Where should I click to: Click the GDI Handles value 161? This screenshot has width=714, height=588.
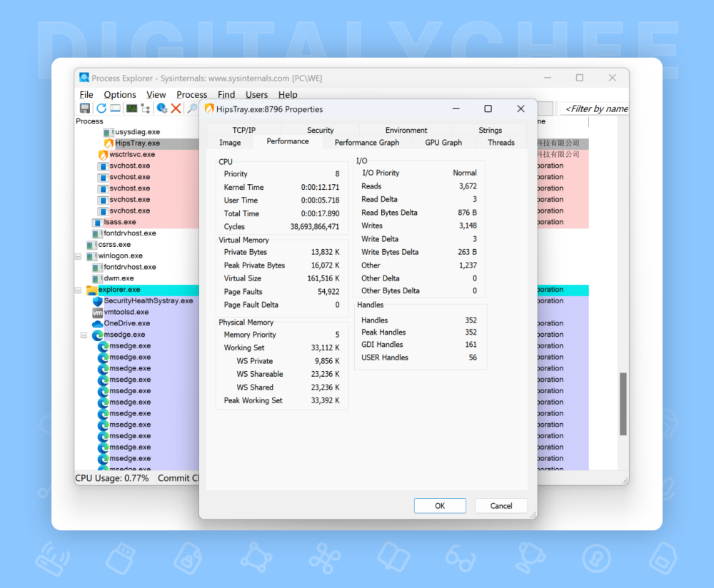[x=471, y=345]
